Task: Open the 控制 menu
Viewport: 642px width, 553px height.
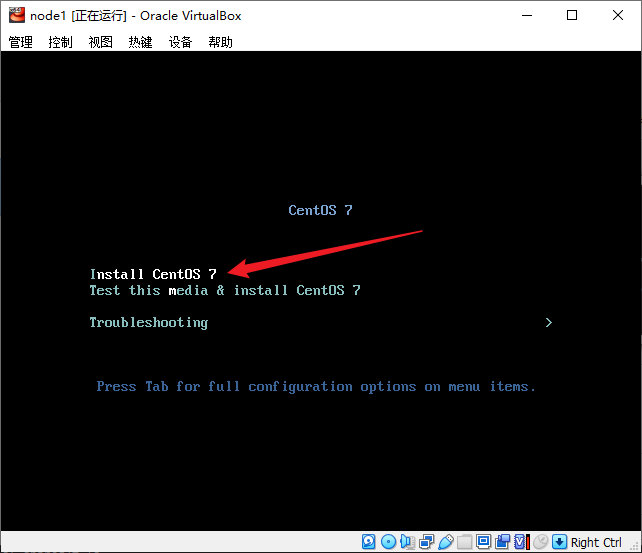Action: (60, 42)
